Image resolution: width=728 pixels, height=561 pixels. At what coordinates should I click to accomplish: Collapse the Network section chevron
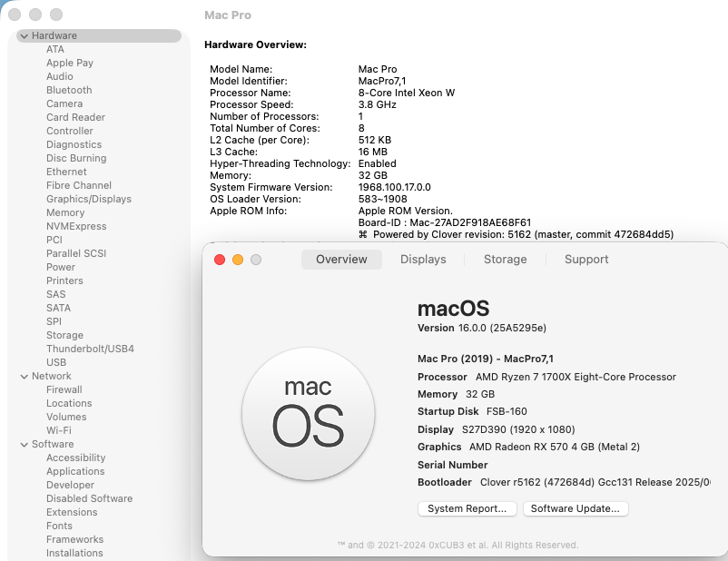25,376
